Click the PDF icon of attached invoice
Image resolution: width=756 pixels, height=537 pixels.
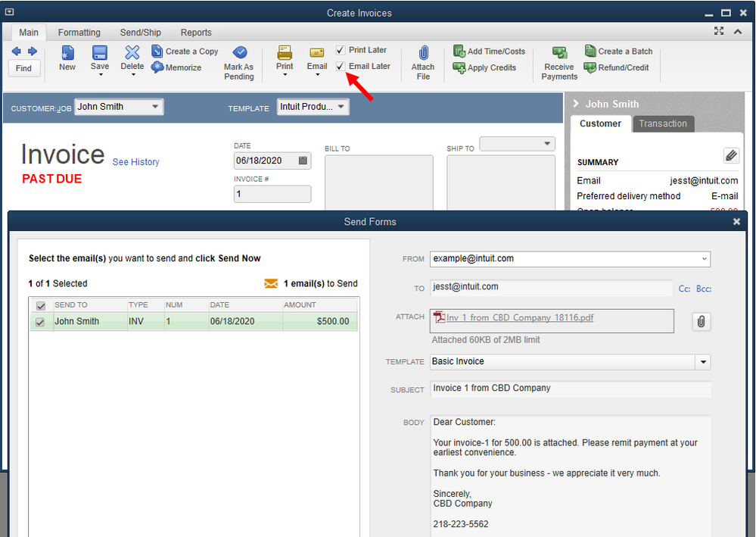click(x=439, y=317)
